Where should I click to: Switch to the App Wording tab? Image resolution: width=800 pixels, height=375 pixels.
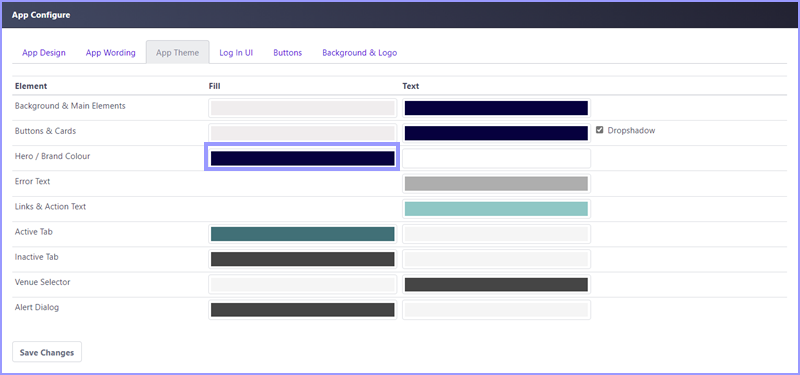(111, 53)
